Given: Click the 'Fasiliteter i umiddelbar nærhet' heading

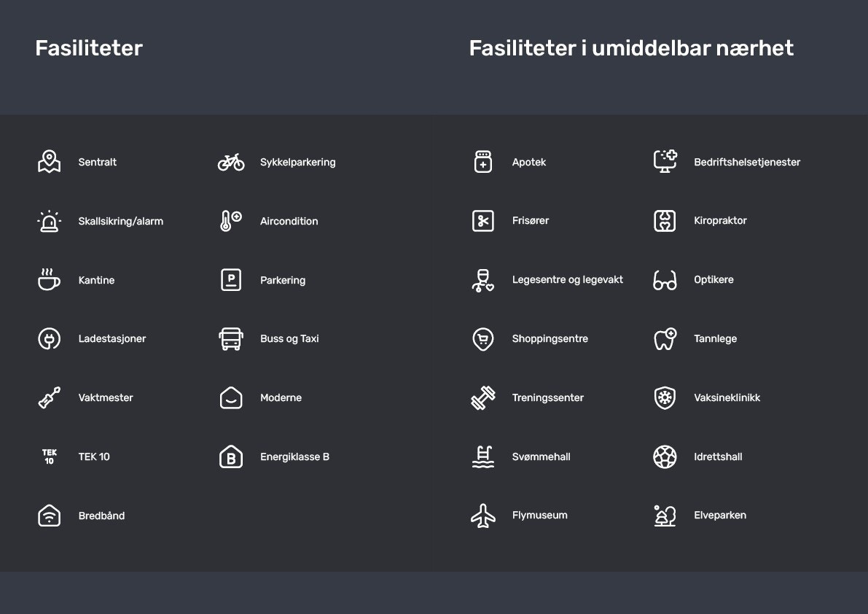Looking at the screenshot, I should [631, 48].
